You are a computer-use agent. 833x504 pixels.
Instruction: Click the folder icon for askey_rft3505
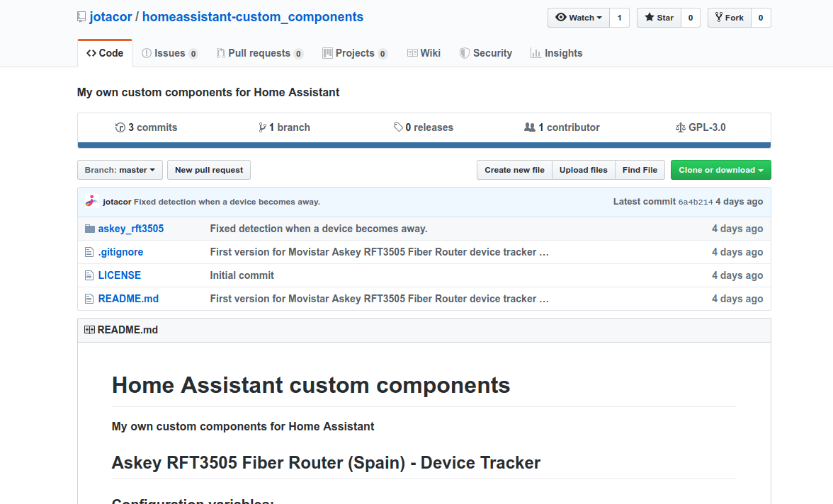(x=90, y=229)
